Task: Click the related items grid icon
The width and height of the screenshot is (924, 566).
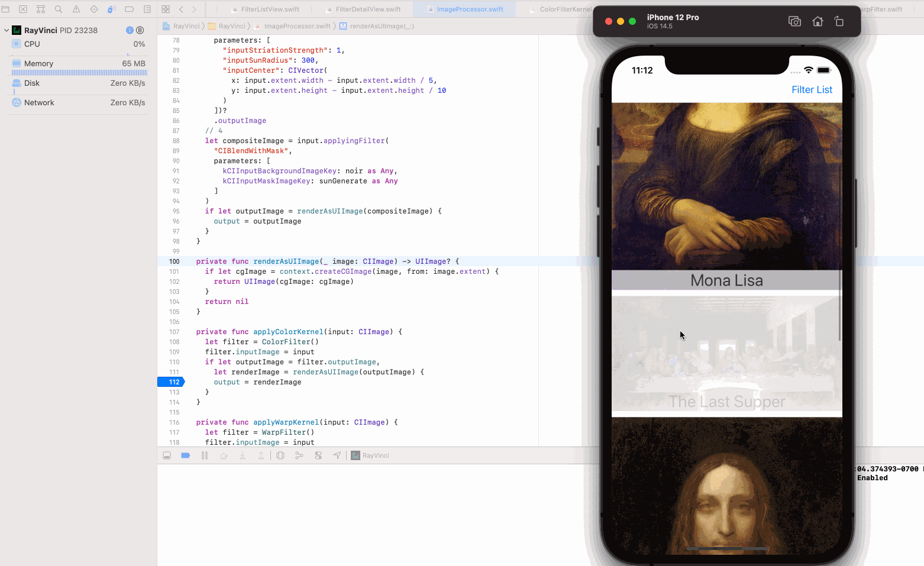Action: (x=166, y=9)
